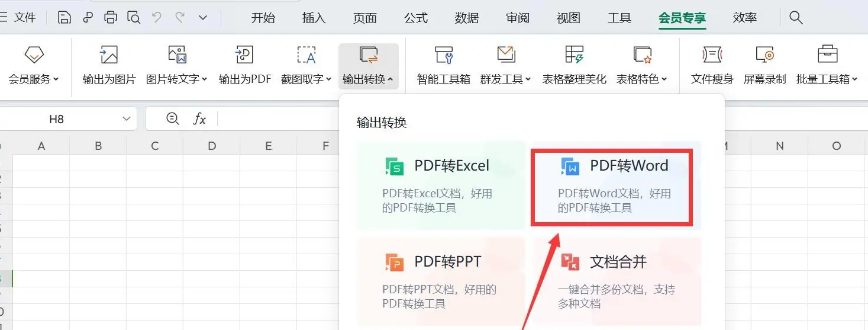Screen dimensions: 868x330
Task: Click the Undo arrow icon
Action: point(157,17)
